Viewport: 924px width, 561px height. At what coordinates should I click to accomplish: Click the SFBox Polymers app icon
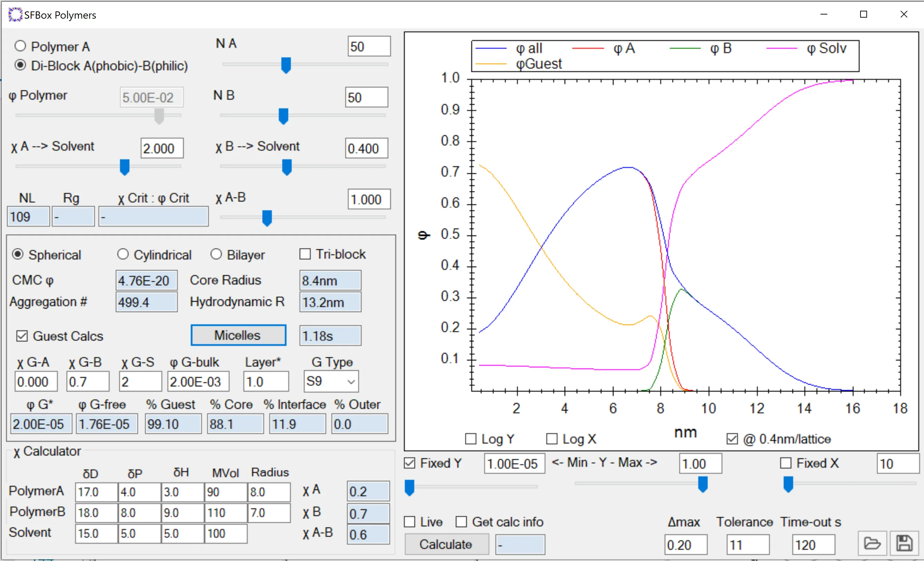16,15
